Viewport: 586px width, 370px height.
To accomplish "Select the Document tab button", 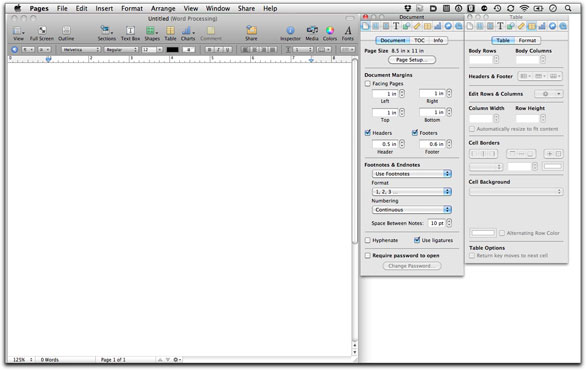I will 392,40.
